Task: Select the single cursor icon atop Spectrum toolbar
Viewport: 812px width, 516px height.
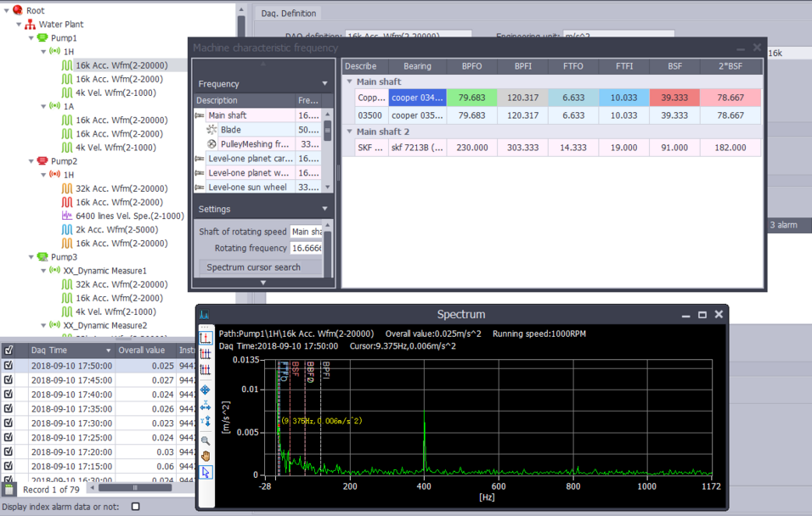Action: [206, 338]
